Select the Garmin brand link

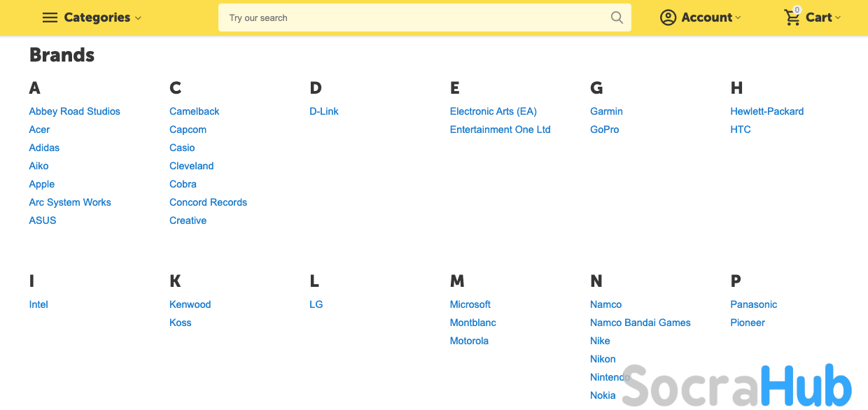[x=606, y=111]
